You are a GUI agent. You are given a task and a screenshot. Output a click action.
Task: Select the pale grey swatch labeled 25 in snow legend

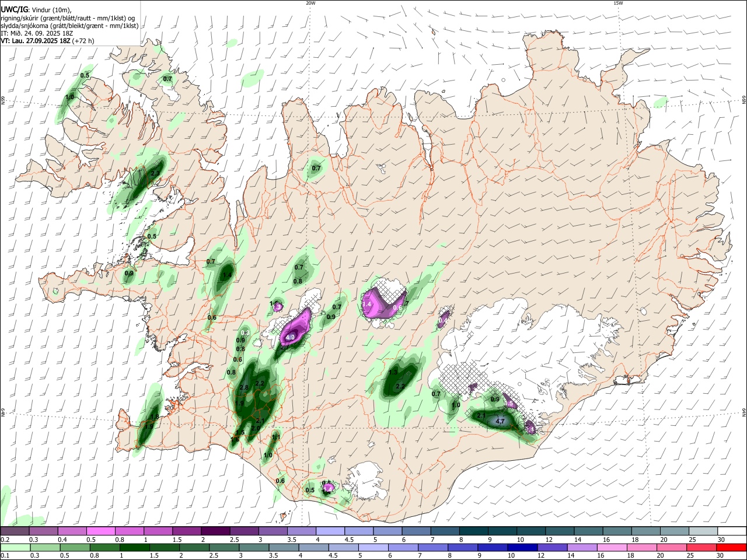(703, 531)
